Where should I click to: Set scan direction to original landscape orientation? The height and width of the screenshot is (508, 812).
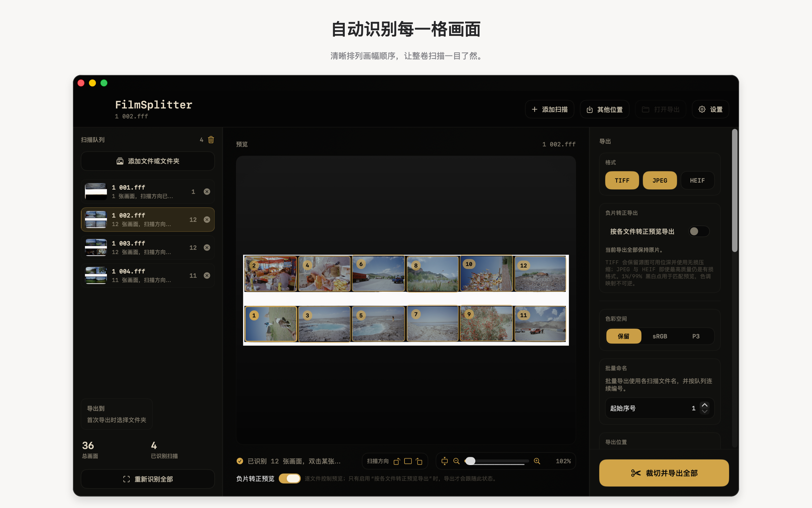(x=408, y=461)
